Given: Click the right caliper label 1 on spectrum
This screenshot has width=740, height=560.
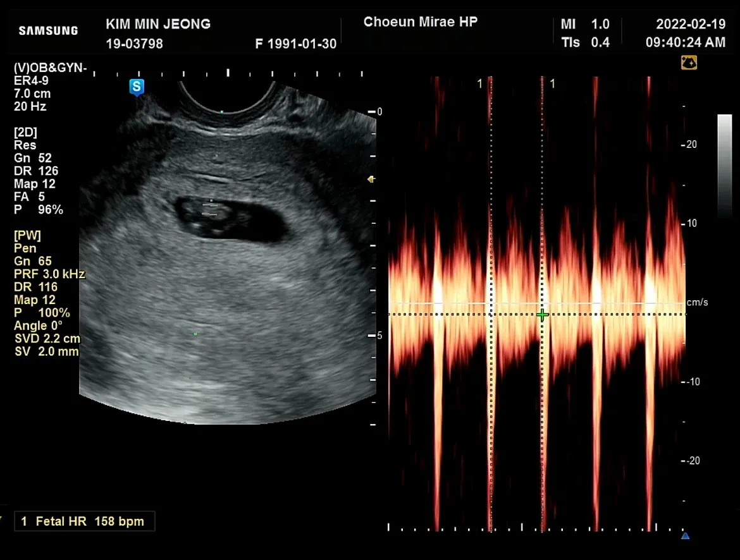Looking at the screenshot, I should click(x=553, y=84).
